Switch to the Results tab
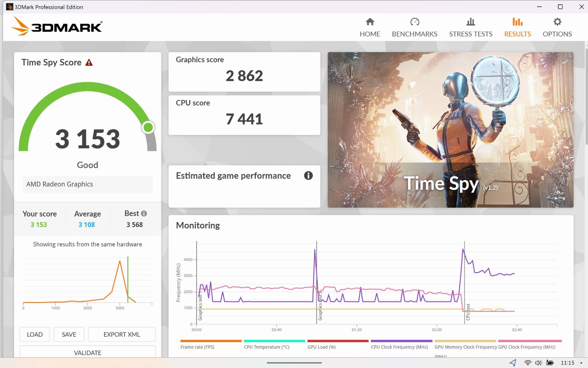588x368 pixels. (517, 27)
